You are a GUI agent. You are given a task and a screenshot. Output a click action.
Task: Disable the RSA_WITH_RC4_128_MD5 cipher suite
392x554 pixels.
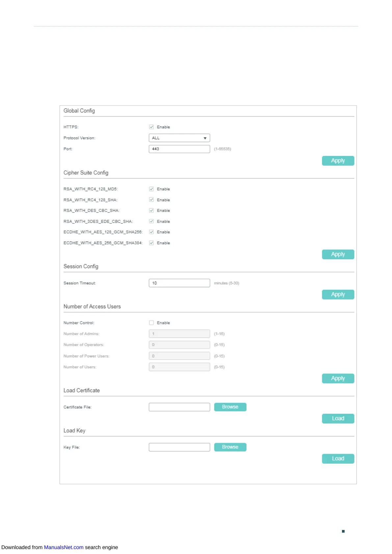click(151, 189)
